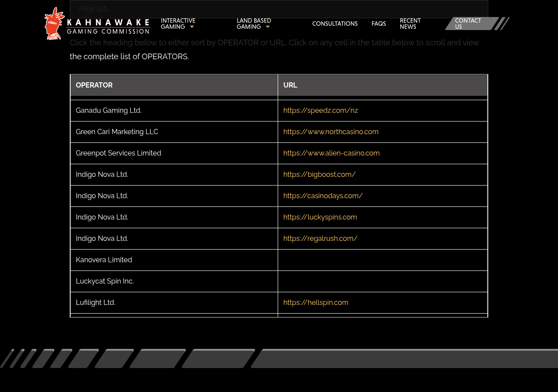Viewport: 558px width, 392px height.
Task: Click the Kahnawake Gaming Commission logo
Action: [98, 24]
